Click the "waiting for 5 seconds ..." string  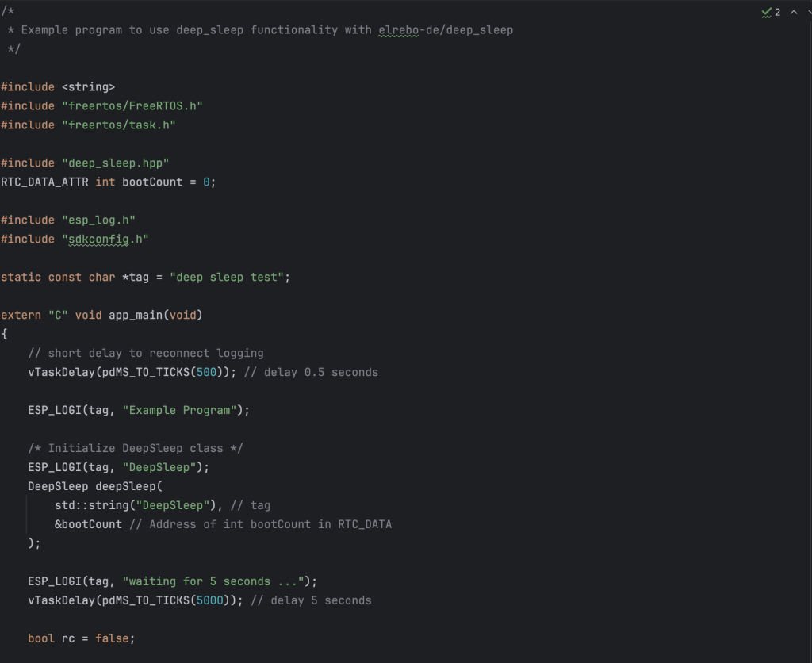(x=220, y=581)
